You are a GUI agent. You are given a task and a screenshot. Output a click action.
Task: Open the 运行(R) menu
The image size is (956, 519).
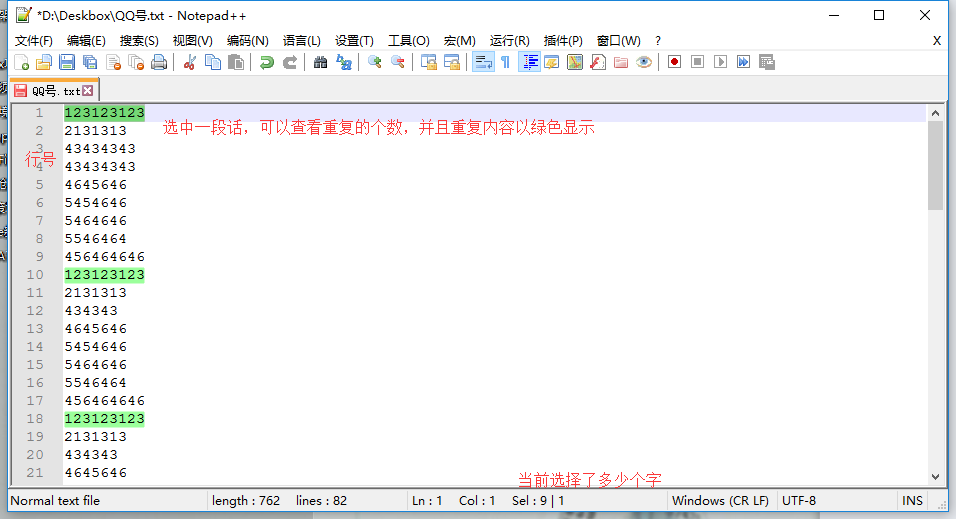point(509,41)
